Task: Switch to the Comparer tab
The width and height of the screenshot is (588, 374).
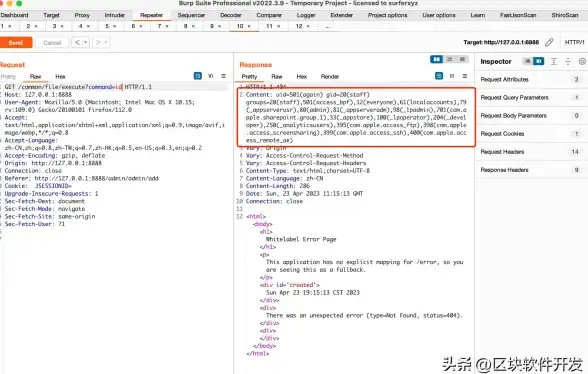Action: coord(269,15)
